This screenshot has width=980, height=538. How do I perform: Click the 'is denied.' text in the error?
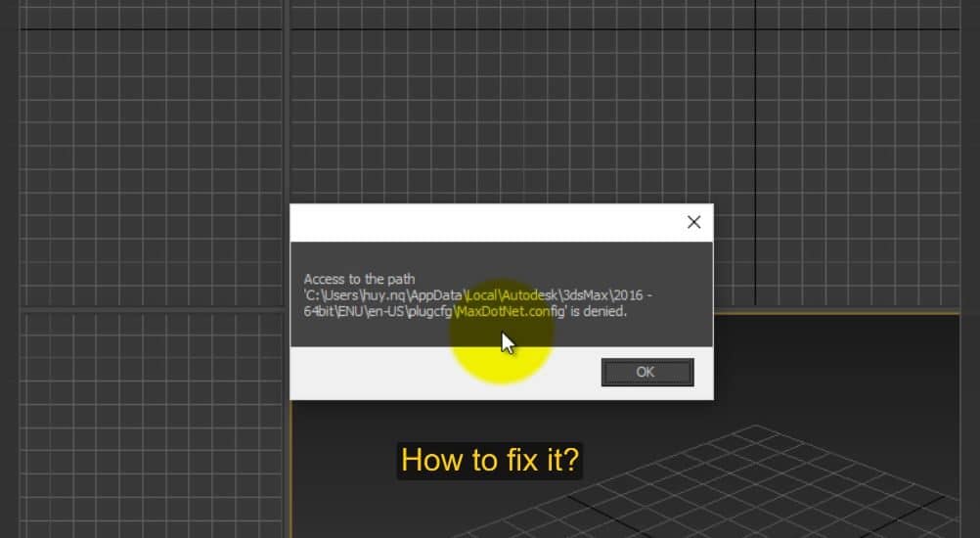(597, 312)
